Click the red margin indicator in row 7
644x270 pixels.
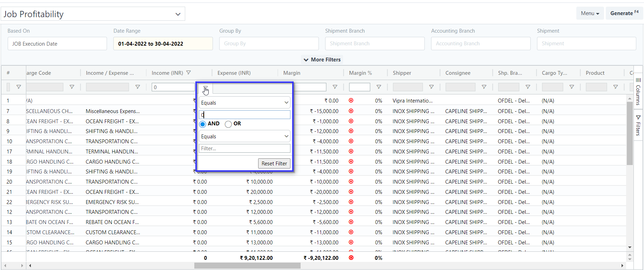tap(351, 111)
